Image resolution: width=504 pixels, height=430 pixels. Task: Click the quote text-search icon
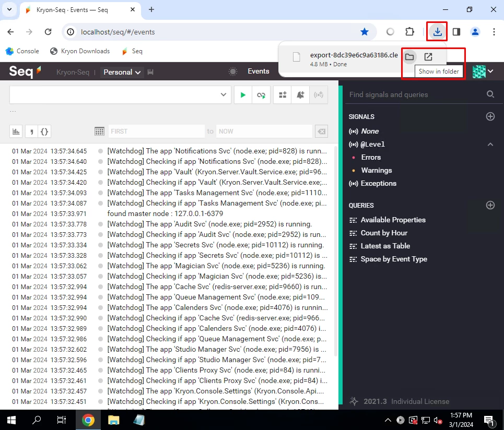[x=31, y=132]
